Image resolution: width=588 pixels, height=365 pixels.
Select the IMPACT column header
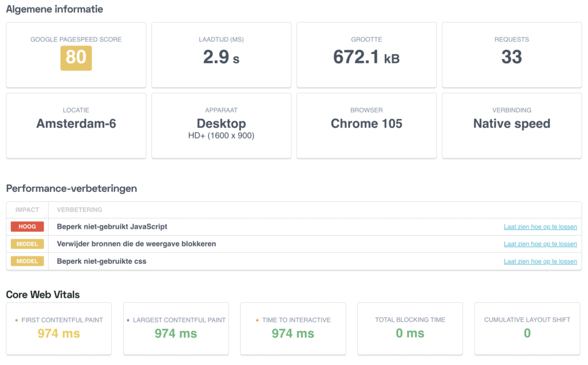click(27, 210)
